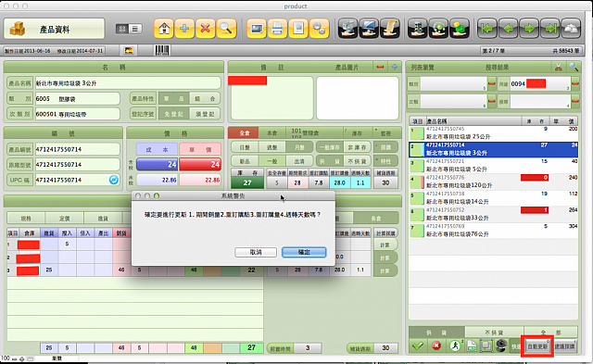
Task: Select list row 新北市專用垃圾袋14公升
Action: point(493,198)
